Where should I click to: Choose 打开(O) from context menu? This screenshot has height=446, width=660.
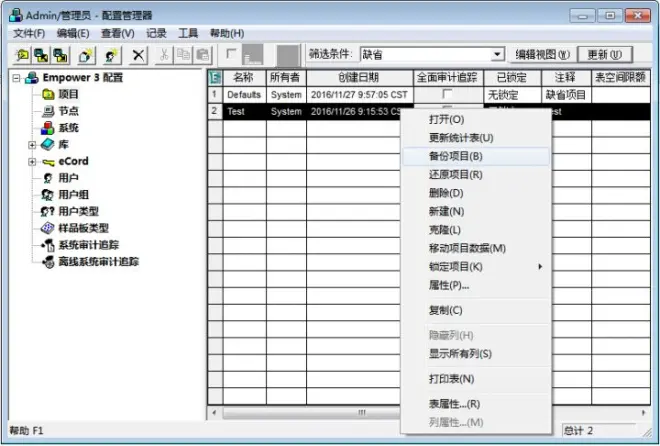pos(476,119)
